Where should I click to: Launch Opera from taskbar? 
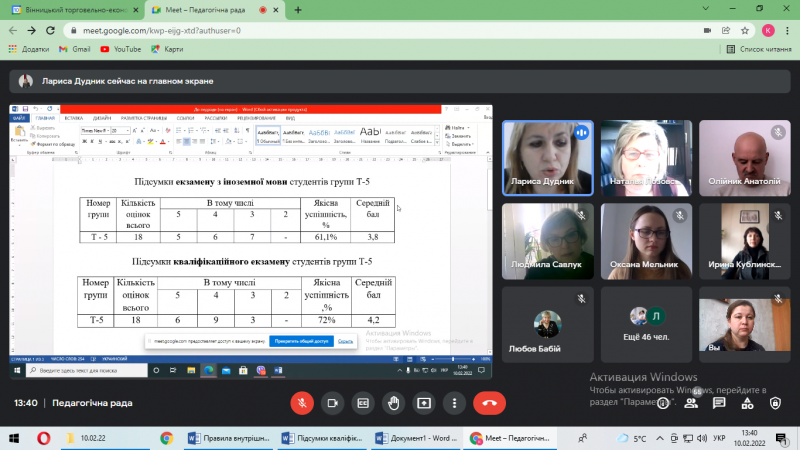coord(44,438)
